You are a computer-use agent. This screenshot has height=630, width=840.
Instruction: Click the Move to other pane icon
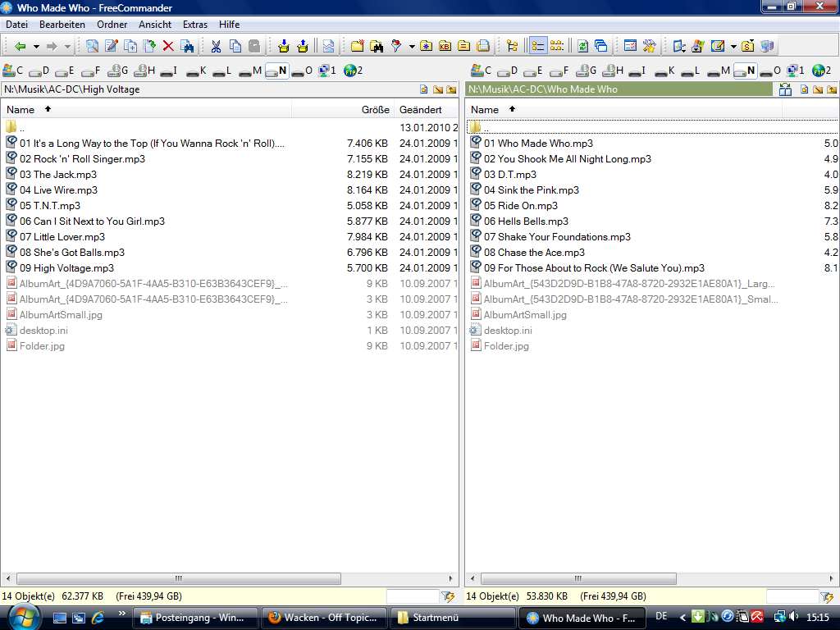click(x=150, y=46)
